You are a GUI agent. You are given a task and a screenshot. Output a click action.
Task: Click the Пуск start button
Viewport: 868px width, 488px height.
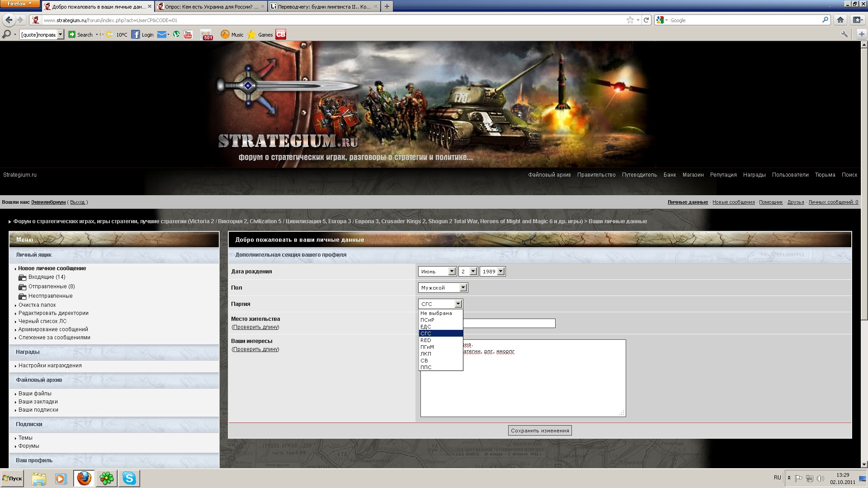(12, 478)
